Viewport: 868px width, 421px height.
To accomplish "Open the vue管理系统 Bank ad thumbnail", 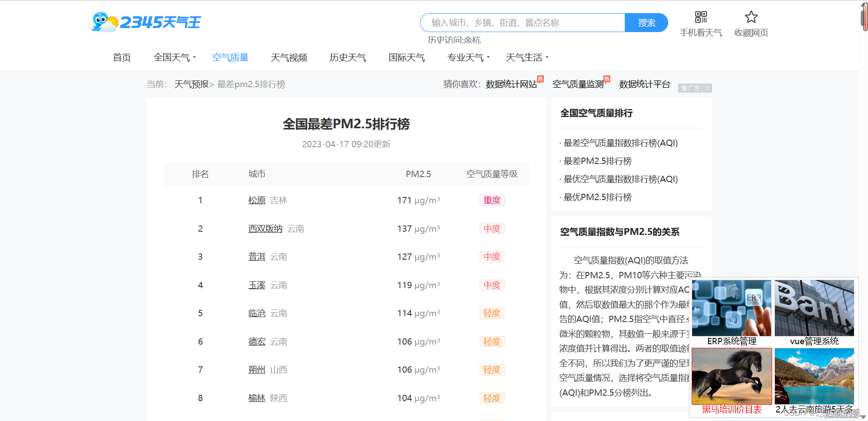I will point(814,308).
